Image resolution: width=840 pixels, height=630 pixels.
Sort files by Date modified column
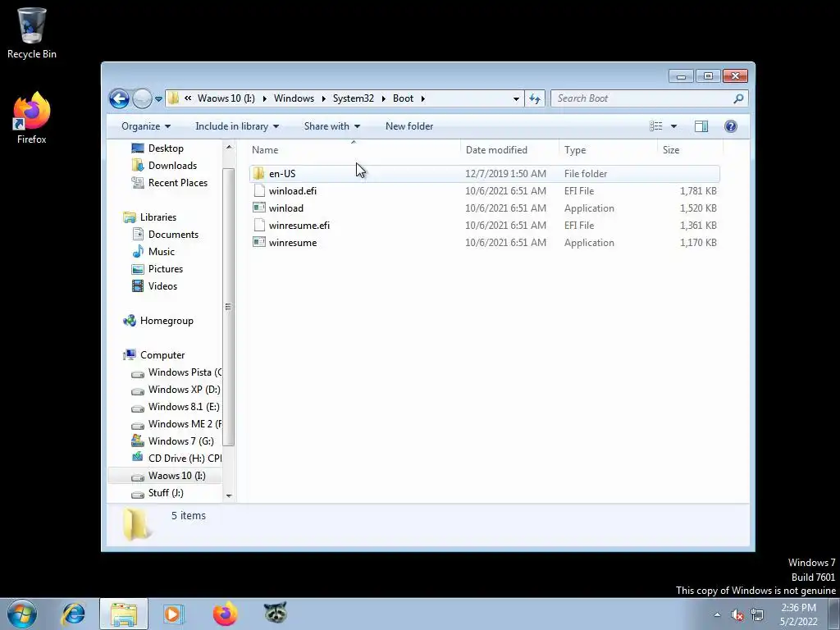509,150
